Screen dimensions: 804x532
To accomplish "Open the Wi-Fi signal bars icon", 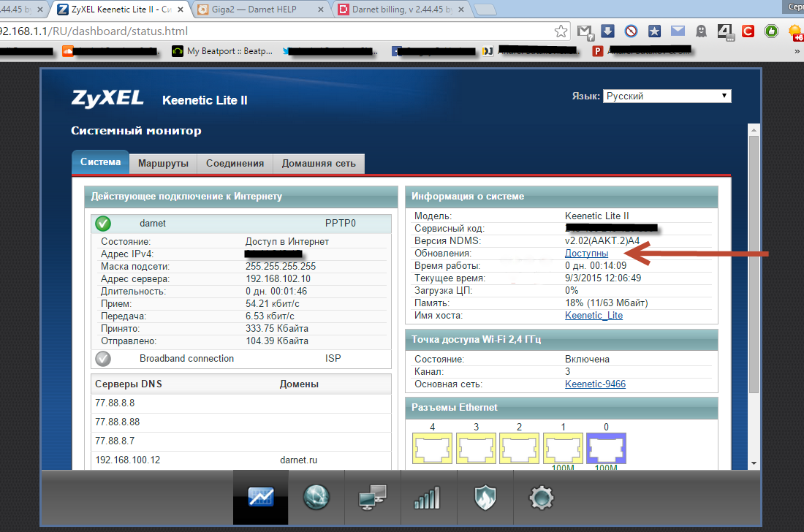I will coord(427,498).
